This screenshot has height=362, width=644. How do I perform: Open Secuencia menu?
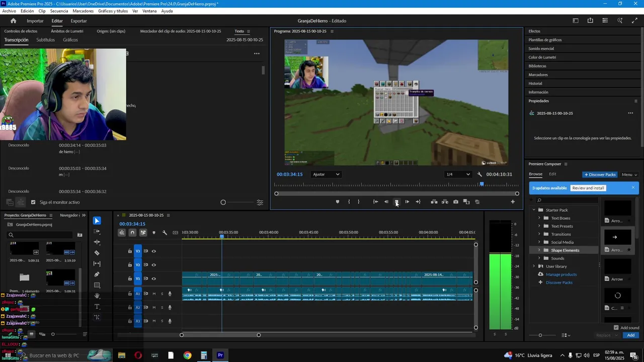pos(59,11)
